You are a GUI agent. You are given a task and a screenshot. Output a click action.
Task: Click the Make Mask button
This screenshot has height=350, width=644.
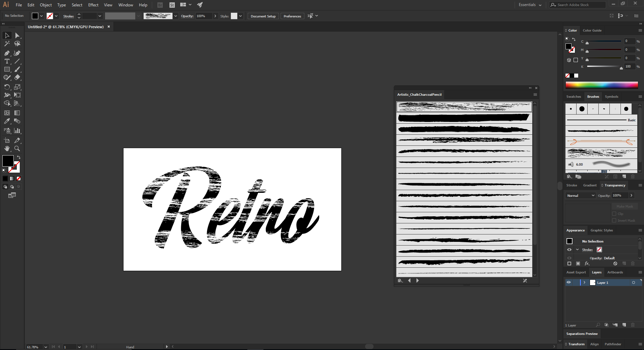tap(625, 206)
